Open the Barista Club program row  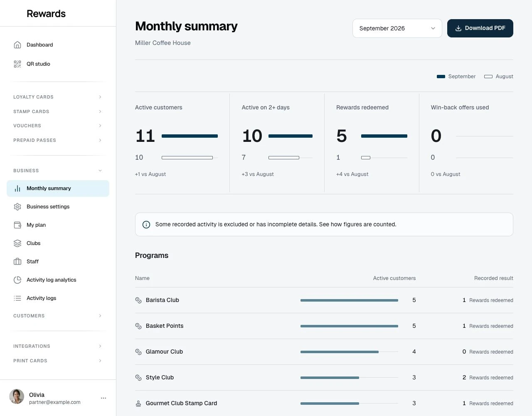[324, 300]
